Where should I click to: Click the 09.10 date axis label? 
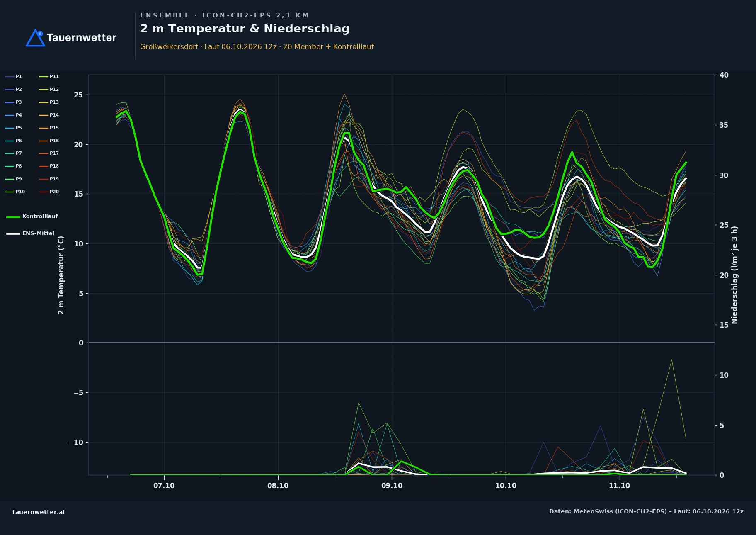(392, 486)
